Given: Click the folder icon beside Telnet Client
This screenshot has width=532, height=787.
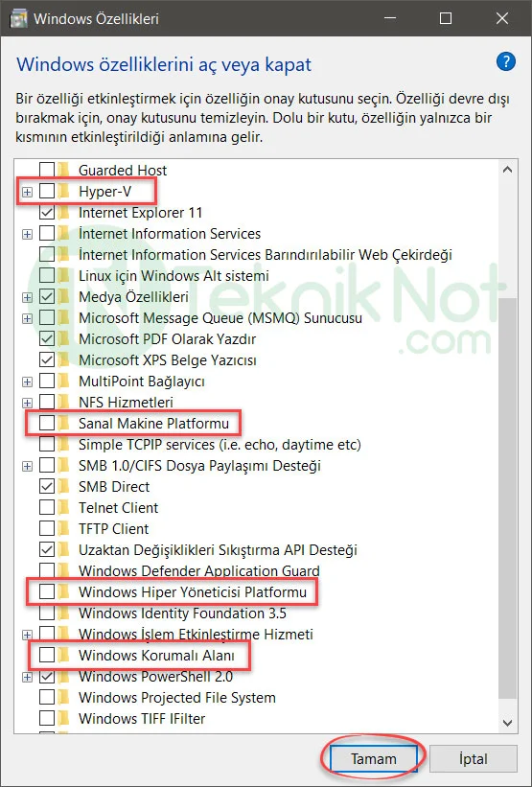Looking at the screenshot, I should [63, 507].
